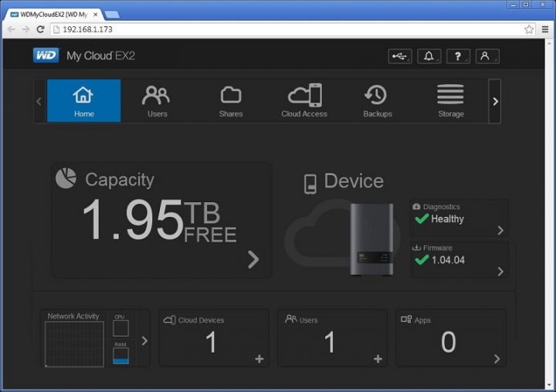This screenshot has width=556, height=392.
Task: Open the Shares tab
Action: pos(231,100)
